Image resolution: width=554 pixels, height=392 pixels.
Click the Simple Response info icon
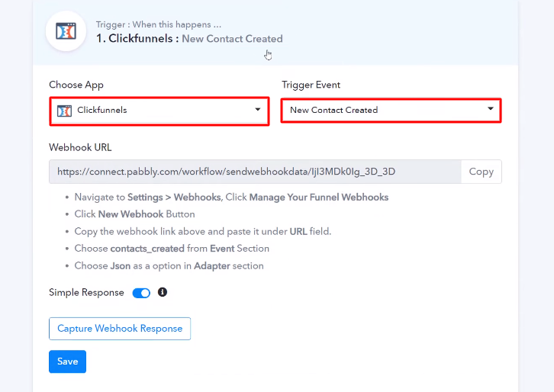click(163, 292)
